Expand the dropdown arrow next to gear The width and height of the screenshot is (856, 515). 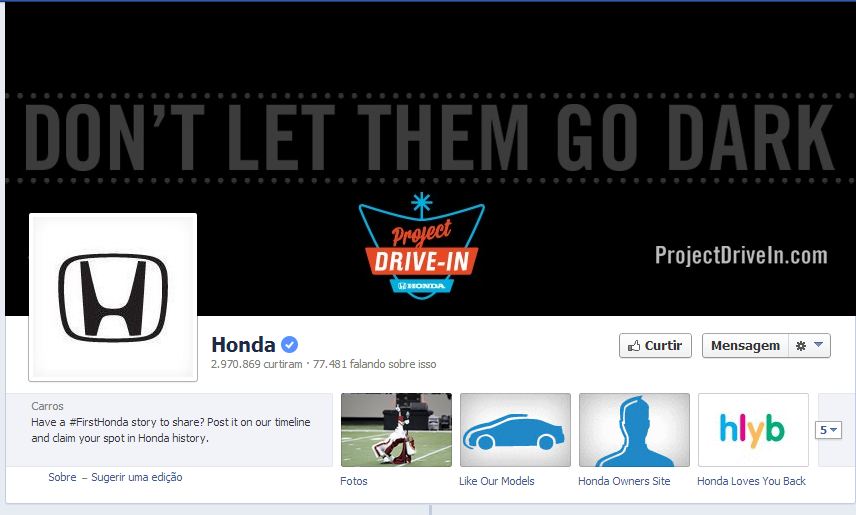(818, 345)
